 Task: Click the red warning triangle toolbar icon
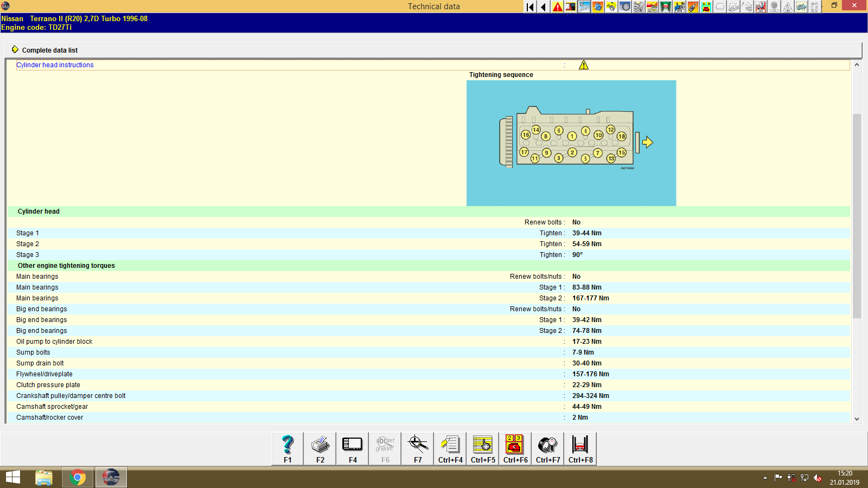(x=557, y=7)
